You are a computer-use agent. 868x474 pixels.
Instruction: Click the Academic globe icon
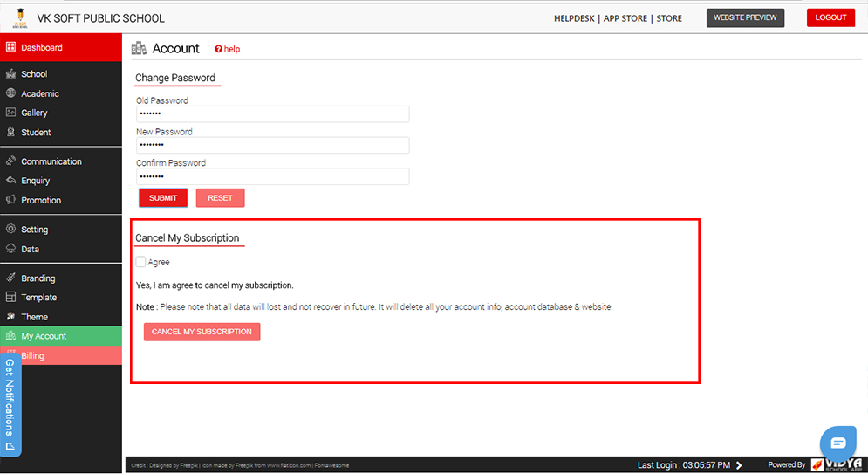[x=10, y=93]
